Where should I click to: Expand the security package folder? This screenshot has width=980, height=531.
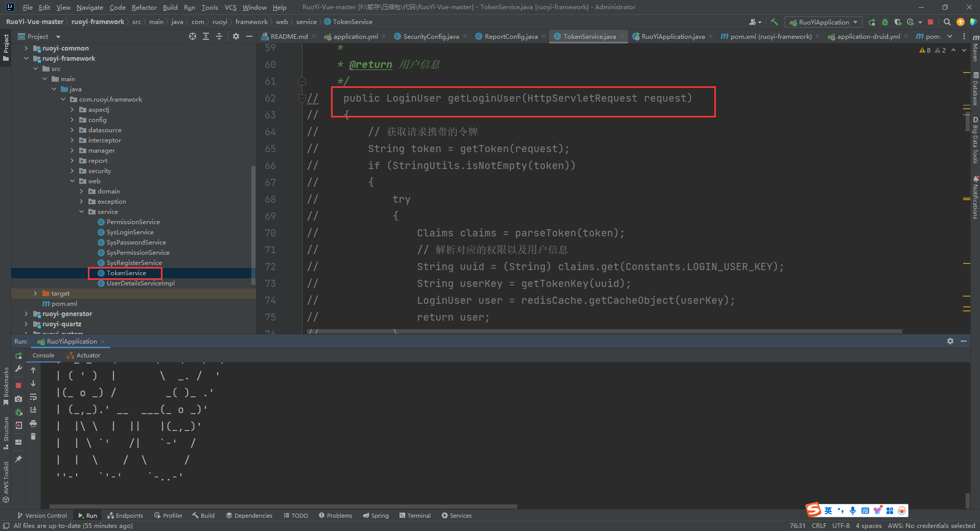click(72, 171)
